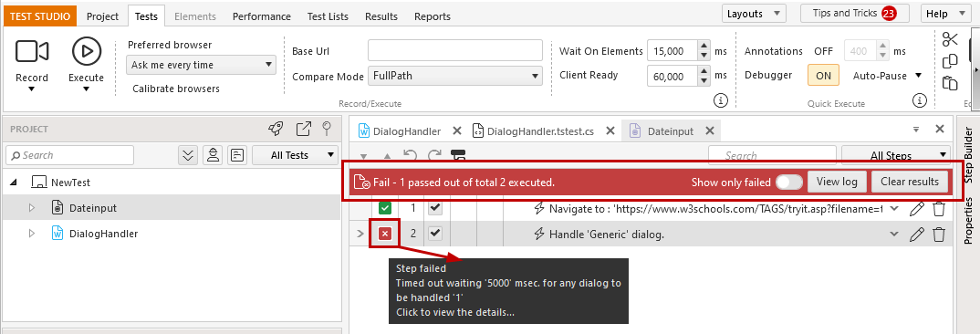Click the TEST STUDIO button

[x=40, y=16]
